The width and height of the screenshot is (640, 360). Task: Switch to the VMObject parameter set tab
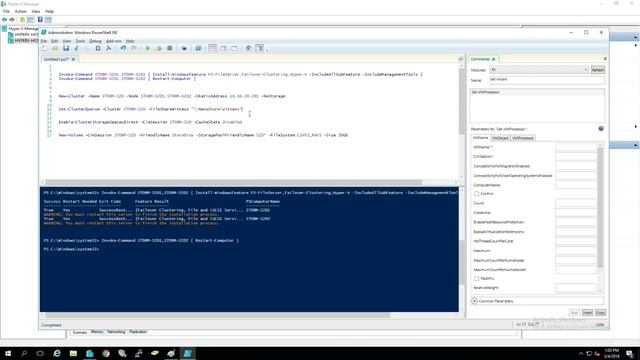pyautogui.click(x=500, y=138)
